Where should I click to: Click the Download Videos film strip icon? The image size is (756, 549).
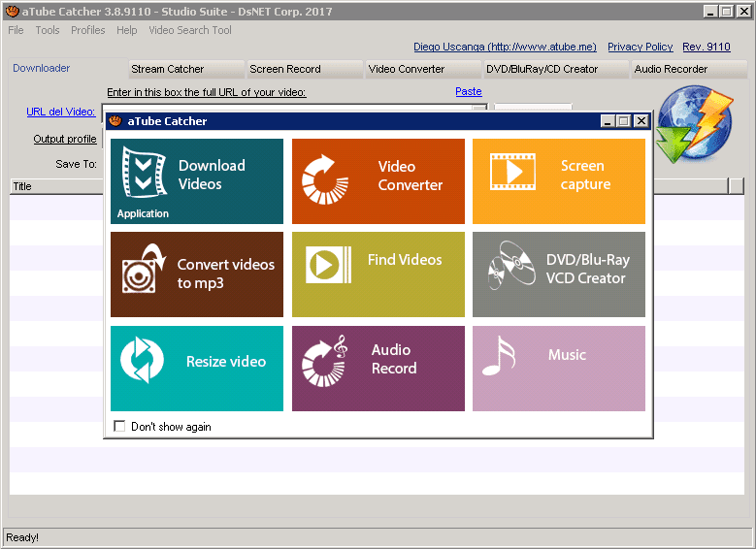145,173
